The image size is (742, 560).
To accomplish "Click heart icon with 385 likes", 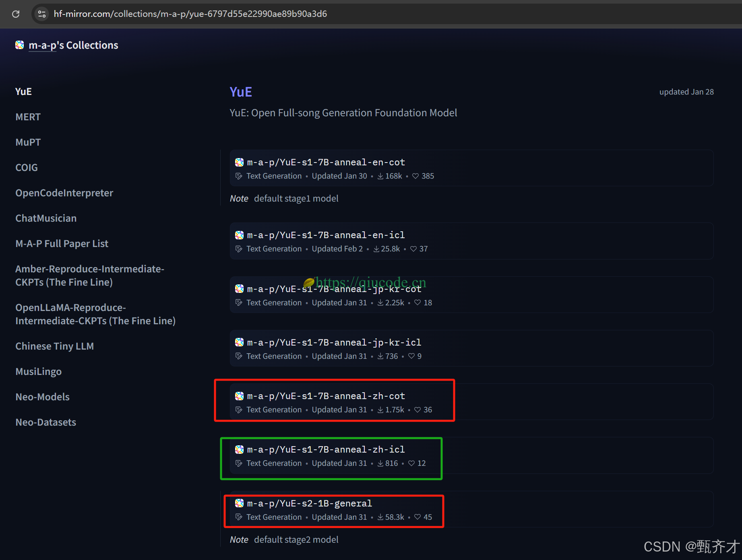I will pos(415,176).
